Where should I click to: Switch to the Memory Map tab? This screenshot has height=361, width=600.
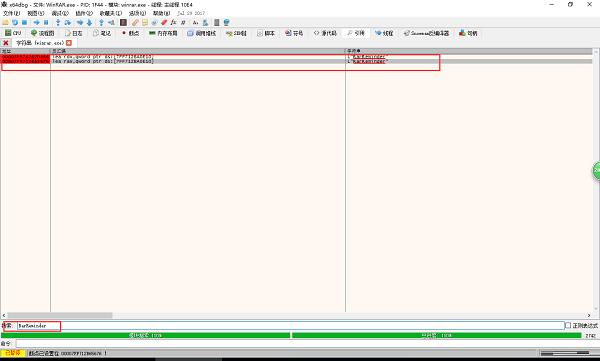pos(163,33)
